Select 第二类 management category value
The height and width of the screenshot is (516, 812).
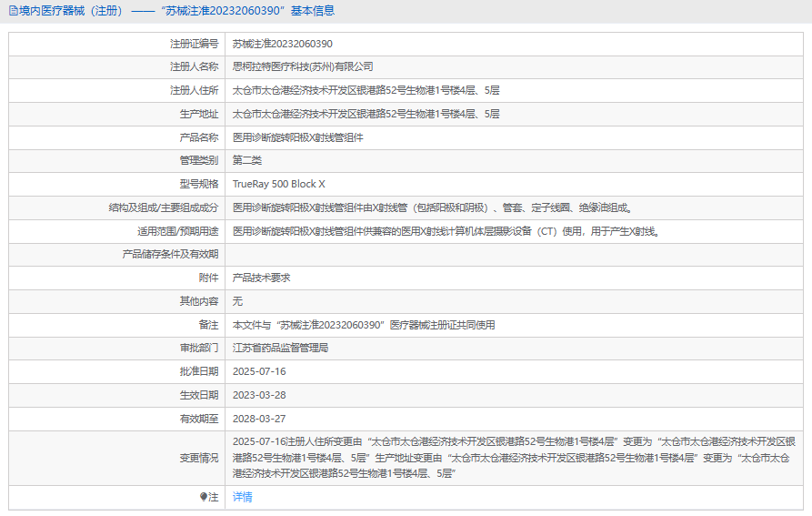[247, 160]
